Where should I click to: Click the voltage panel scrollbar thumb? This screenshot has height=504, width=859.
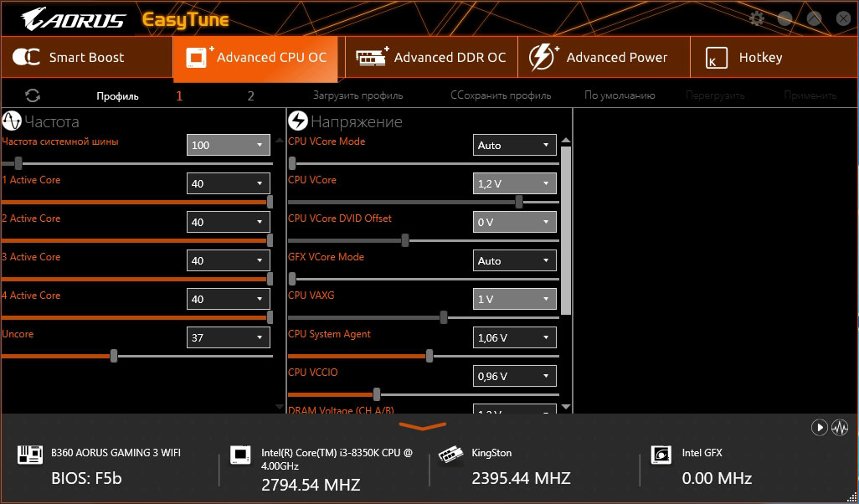click(567, 230)
